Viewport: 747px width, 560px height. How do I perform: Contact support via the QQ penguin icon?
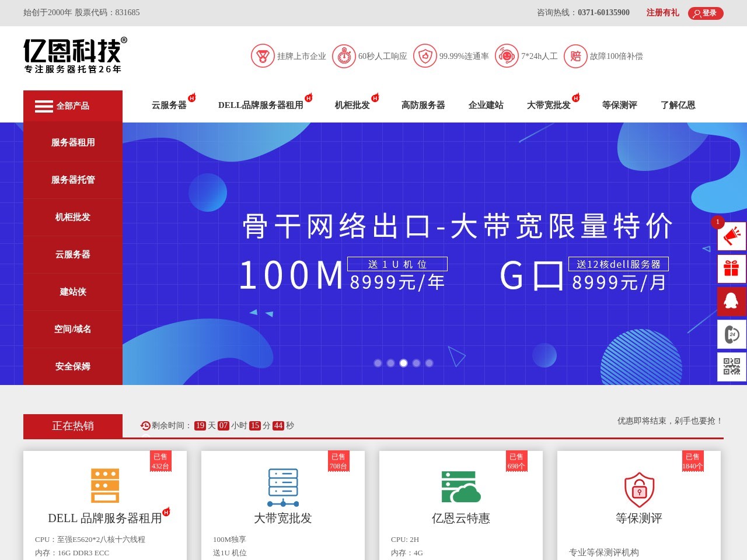(x=732, y=301)
